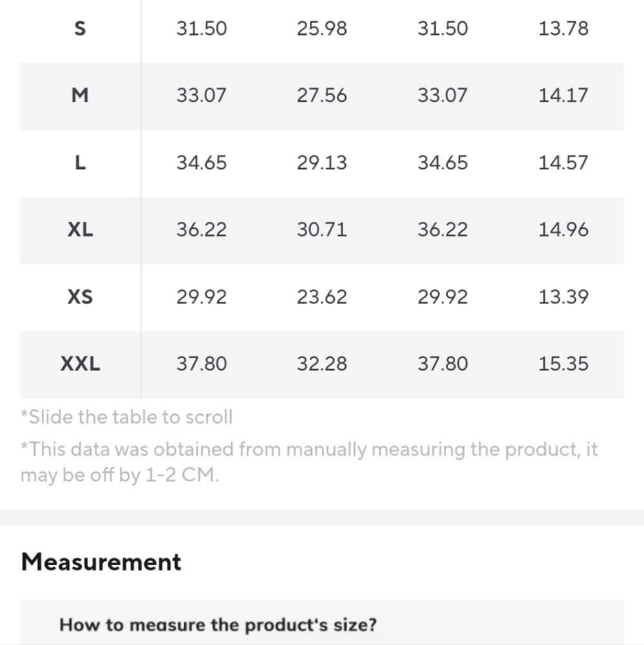Click the 14.96 value in the XL row
Viewport: 644px width, 645px height.
(x=563, y=229)
